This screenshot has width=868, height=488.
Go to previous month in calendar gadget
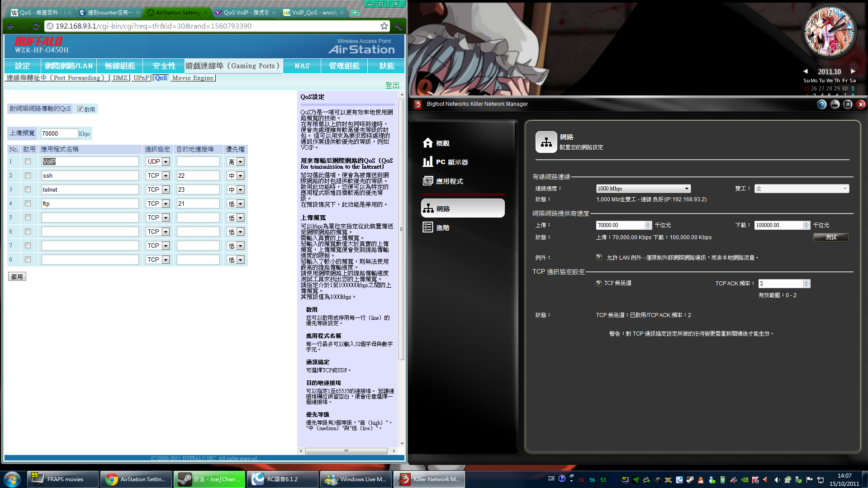(x=806, y=71)
